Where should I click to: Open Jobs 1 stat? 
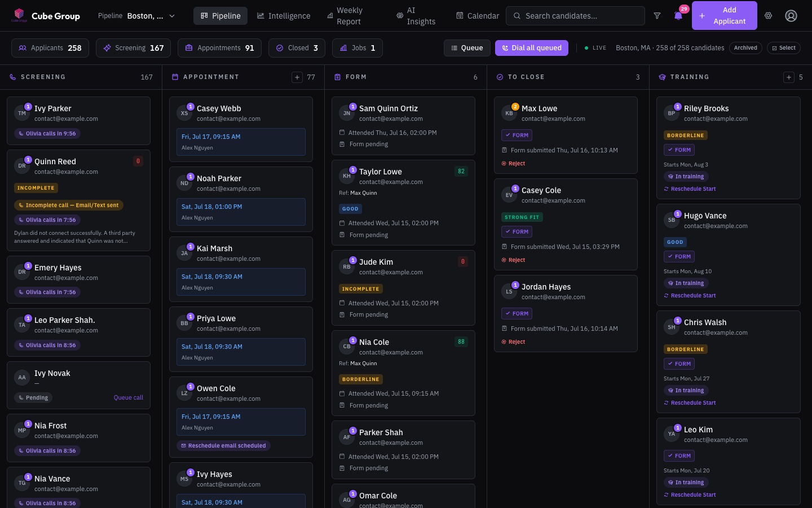pyautogui.click(x=358, y=48)
